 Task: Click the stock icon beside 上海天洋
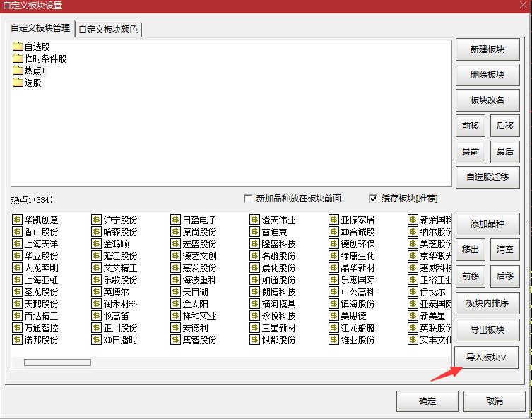click(x=17, y=244)
